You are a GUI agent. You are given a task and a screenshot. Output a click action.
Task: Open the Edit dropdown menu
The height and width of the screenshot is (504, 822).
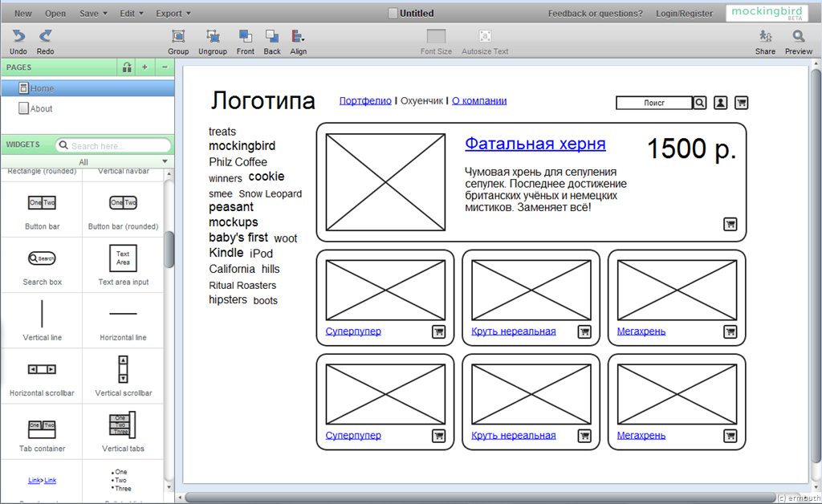132,14
